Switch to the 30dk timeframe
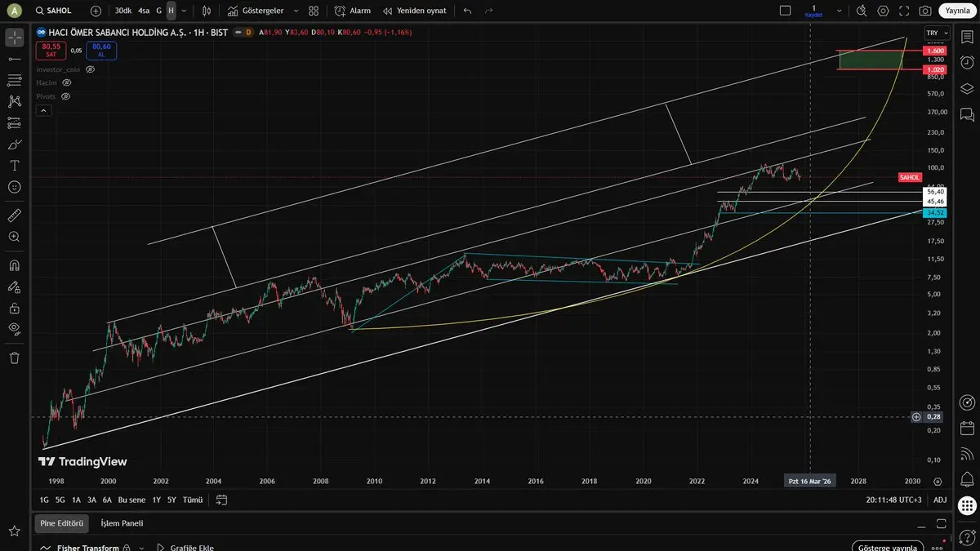 click(122, 11)
